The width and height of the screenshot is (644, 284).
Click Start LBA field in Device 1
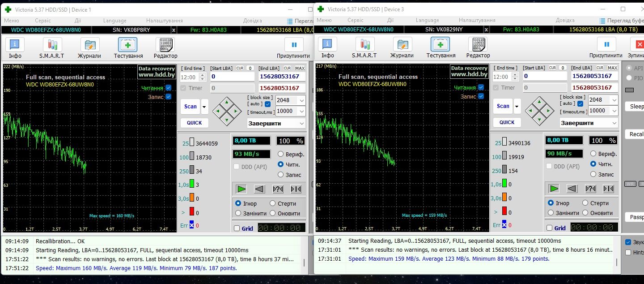coord(233,77)
